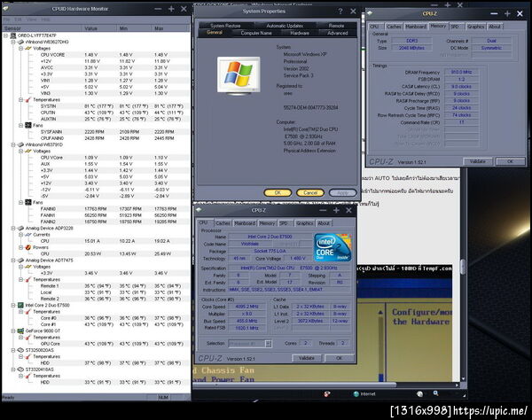Open the View menu in Hardware Monitor
Viewport: 532px width, 420px height.
[x=31, y=19]
